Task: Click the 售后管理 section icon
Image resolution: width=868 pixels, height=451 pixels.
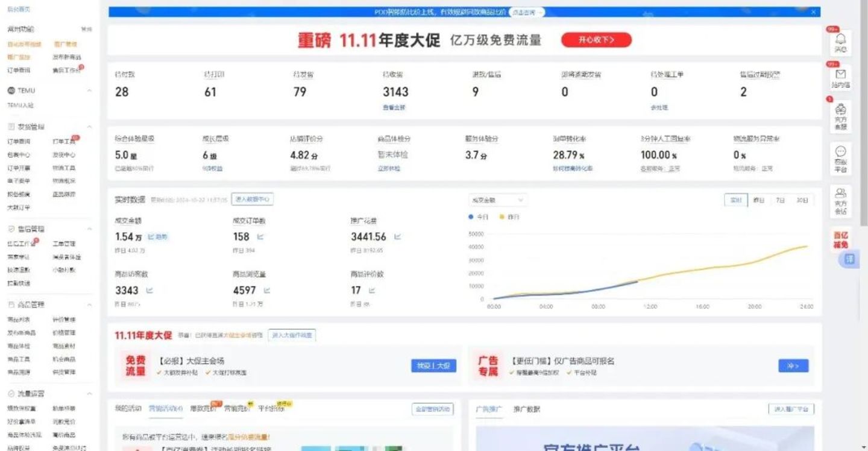Action: (11, 229)
